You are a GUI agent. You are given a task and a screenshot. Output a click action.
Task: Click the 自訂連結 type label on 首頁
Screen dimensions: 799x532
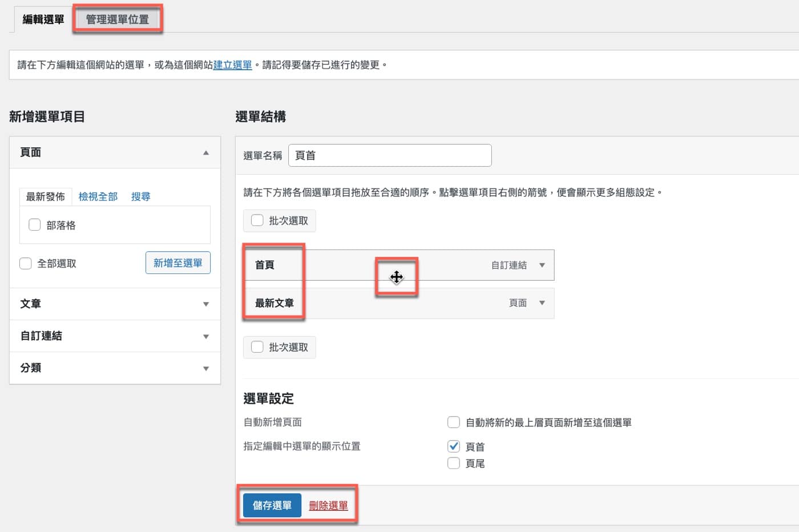pos(509,265)
